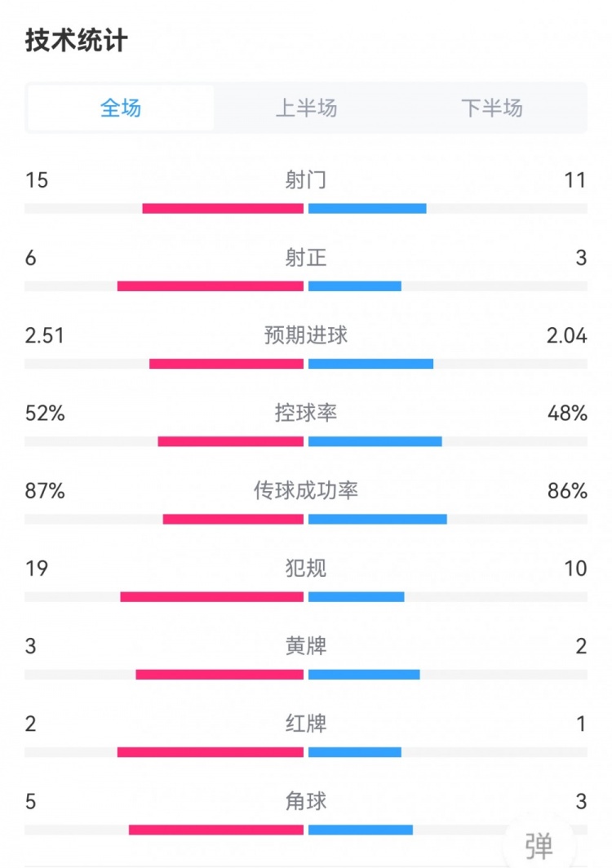Click the 犯规 stat label

306,568
